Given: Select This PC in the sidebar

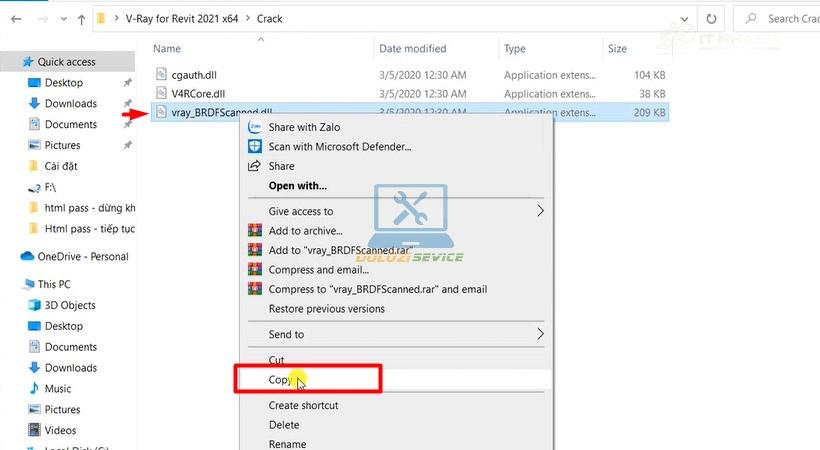Looking at the screenshot, I should [54, 284].
